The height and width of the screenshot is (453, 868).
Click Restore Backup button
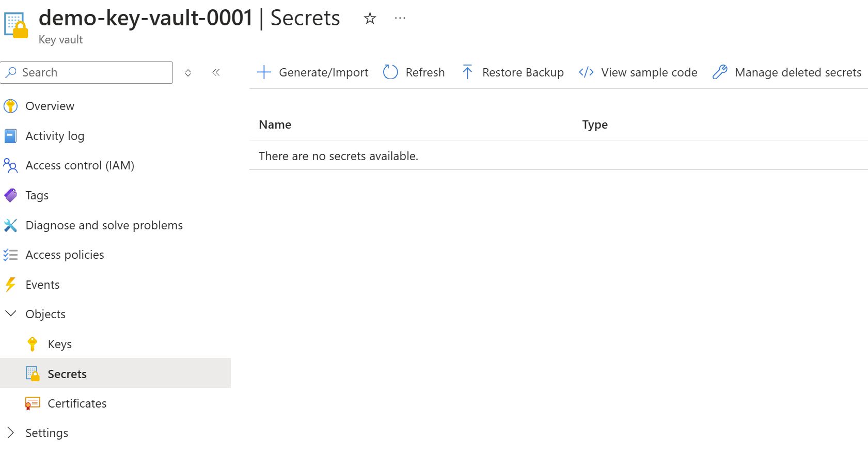(512, 72)
